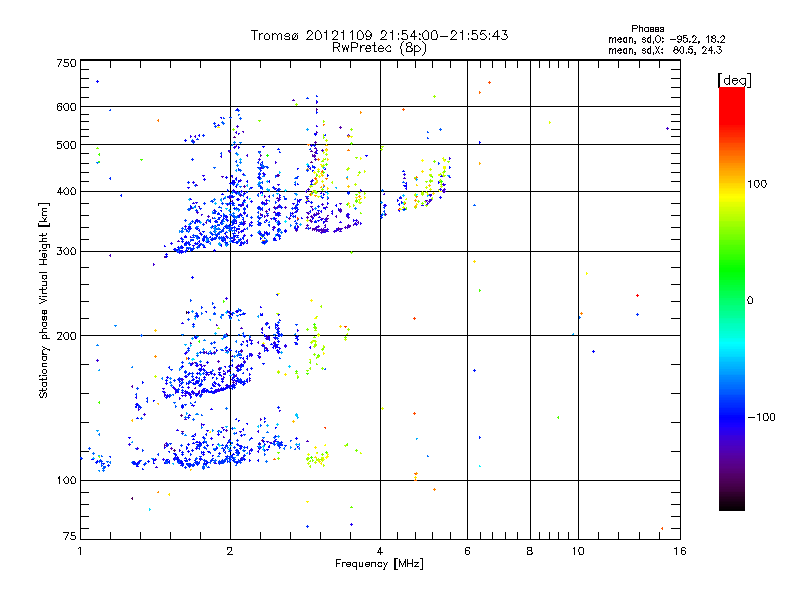Click the 'Phases' legend heading
This screenshot has width=800, height=600.
click(647, 29)
